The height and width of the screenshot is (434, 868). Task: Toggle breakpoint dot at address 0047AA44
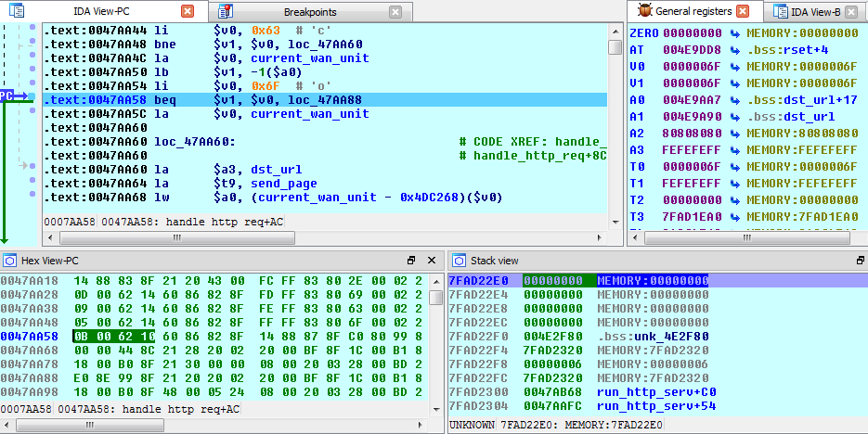(x=32, y=27)
